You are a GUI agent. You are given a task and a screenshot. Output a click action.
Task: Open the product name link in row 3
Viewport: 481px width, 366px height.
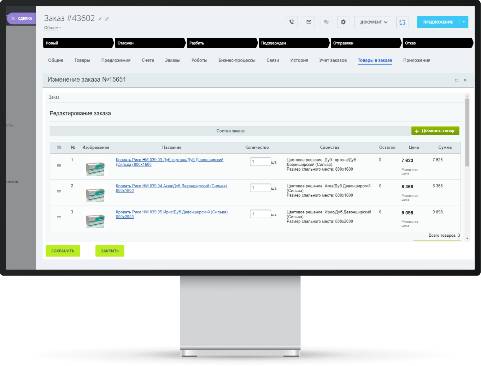click(x=171, y=214)
